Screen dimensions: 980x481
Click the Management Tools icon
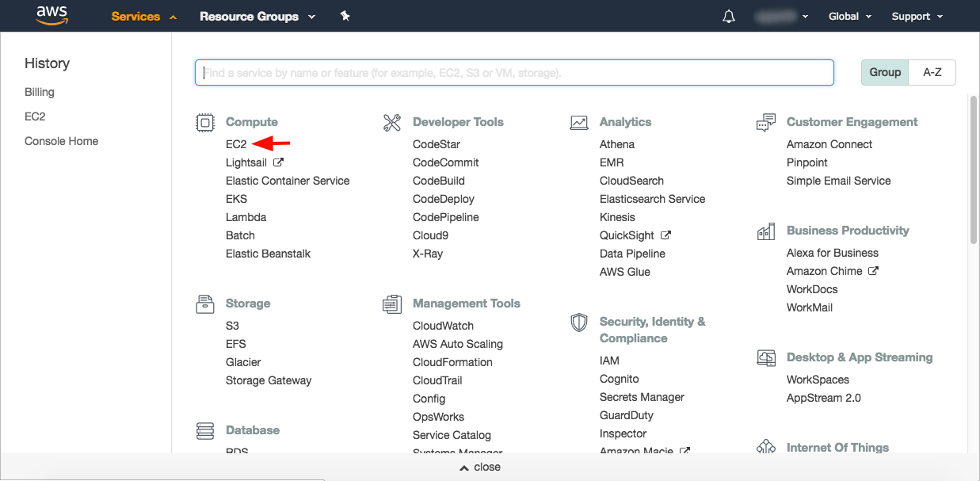click(x=392, y=303)
